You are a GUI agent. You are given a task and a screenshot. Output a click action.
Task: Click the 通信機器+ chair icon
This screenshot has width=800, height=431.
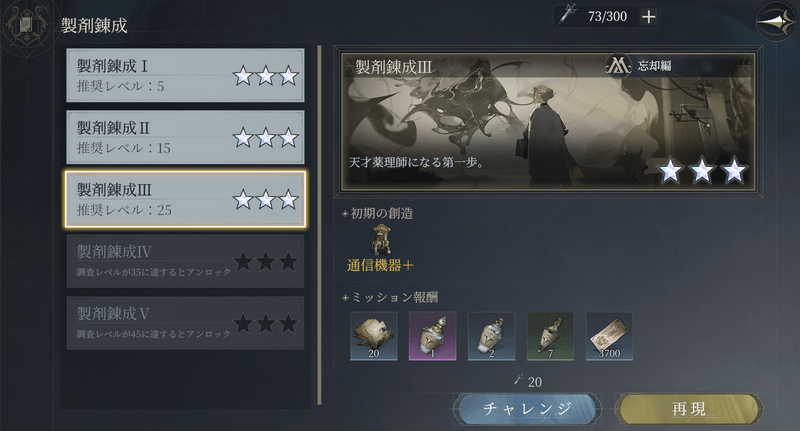click(381, 240)
